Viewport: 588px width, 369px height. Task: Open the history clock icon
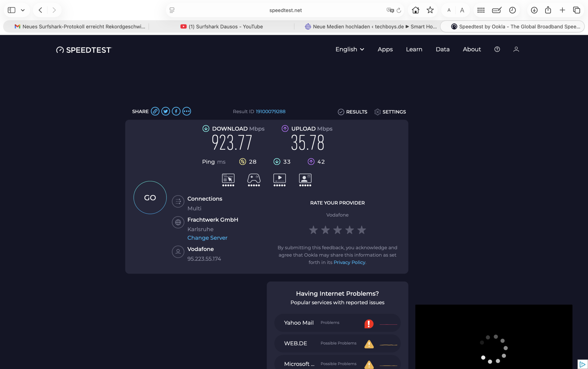(x=512, y=10)
